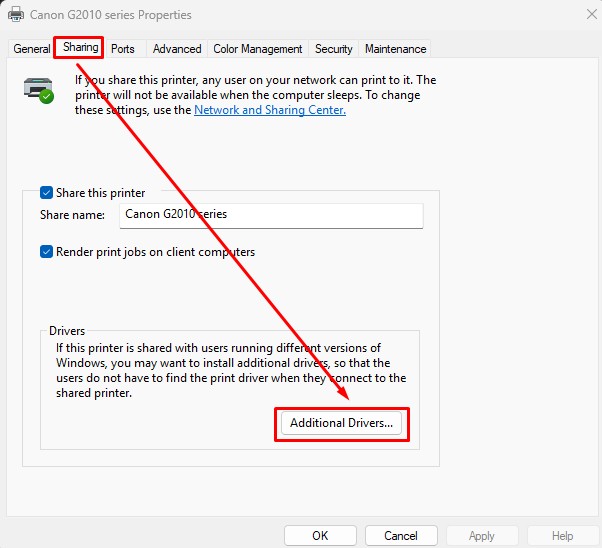Click the Additional Drivers button
Viewport: 602px width, 548px height.
point(341,423)
